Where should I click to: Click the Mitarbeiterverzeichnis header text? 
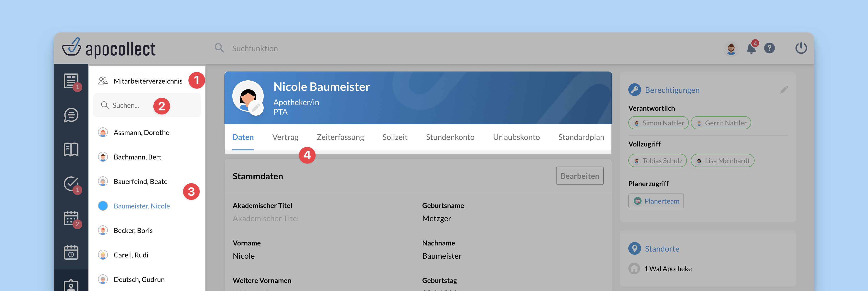point(148,81)
